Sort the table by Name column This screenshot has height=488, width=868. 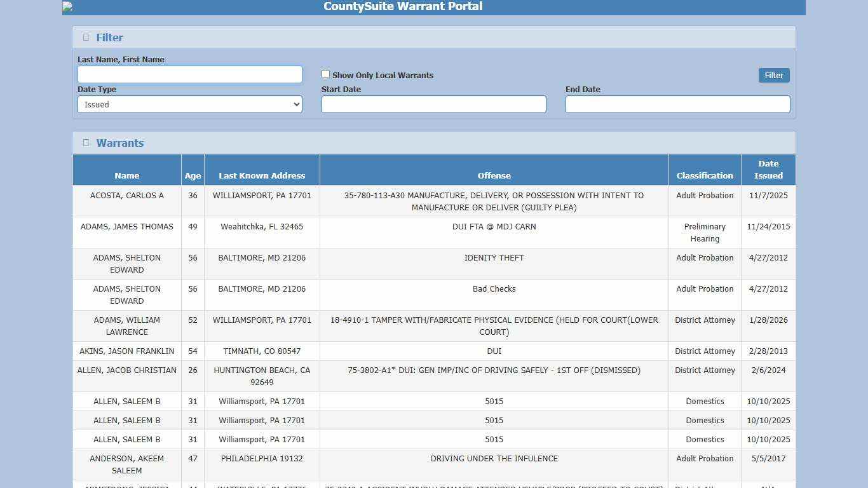click(x=126, y=175)
